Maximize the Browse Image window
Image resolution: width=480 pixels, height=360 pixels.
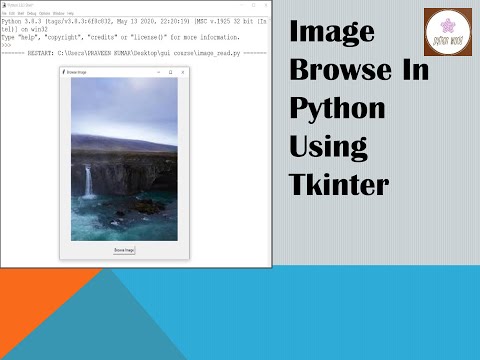click(171, 72)
